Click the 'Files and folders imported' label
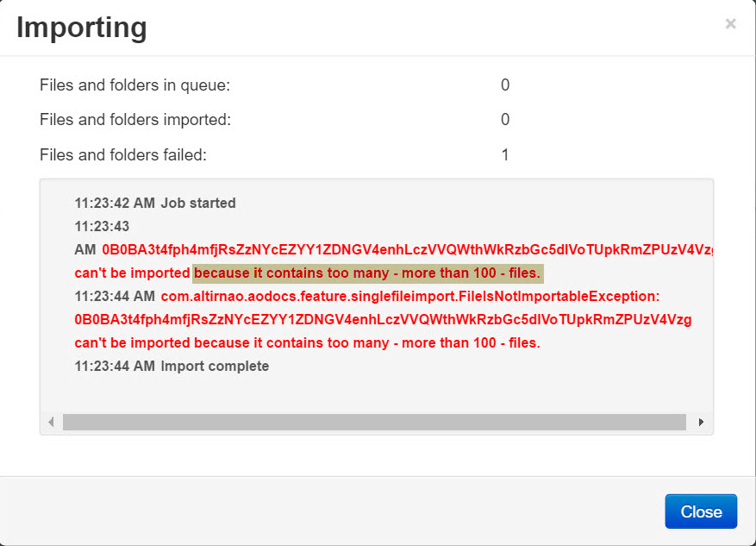This screenshot has width=756, height=546. coord(135,120)
